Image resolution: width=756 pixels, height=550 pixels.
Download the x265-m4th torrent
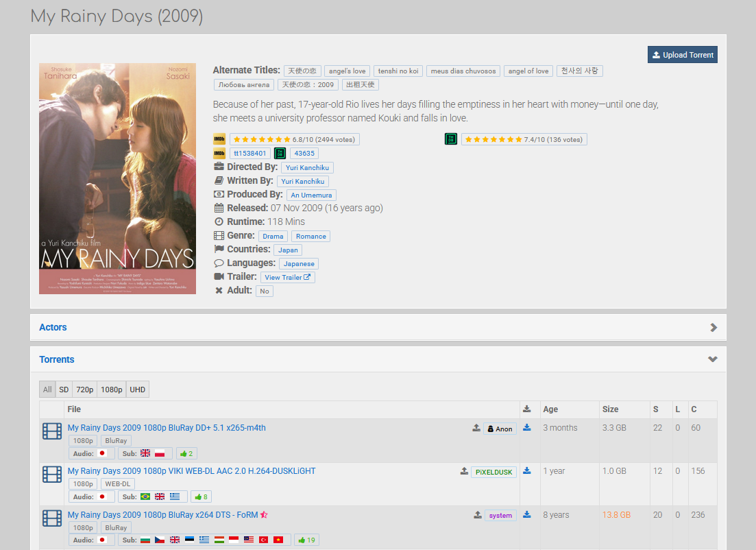527,427
